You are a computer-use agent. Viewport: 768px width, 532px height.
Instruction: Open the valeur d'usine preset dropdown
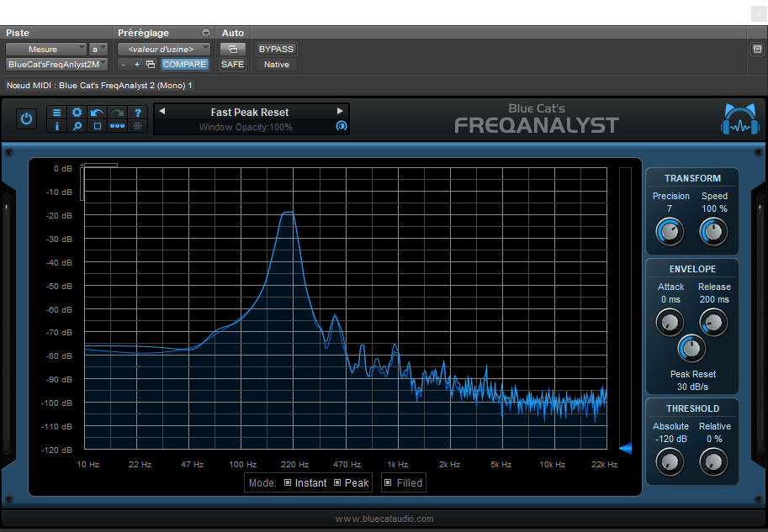[x=163, y=49]
